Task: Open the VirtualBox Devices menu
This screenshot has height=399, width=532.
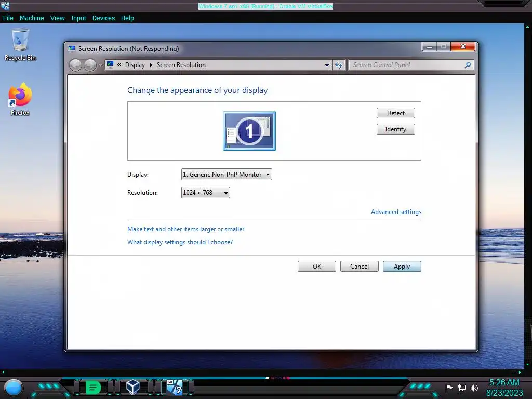Action: [103, 18]
